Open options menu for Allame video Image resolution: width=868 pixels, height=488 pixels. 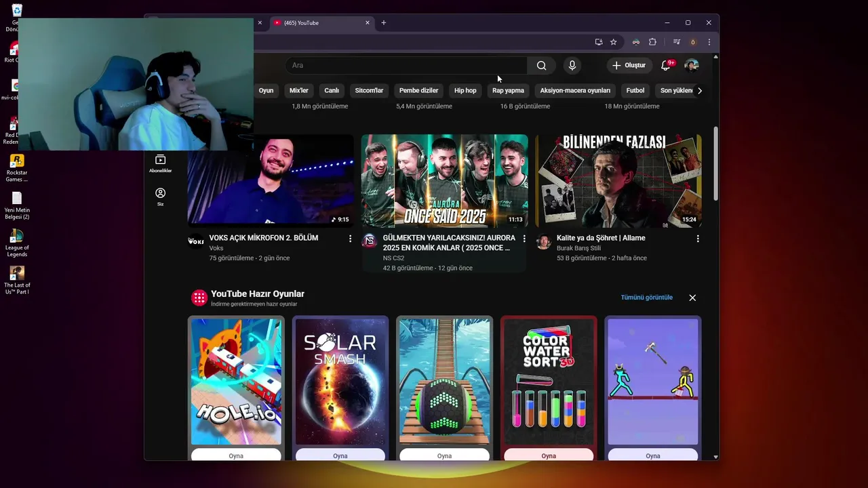point(698,239)
